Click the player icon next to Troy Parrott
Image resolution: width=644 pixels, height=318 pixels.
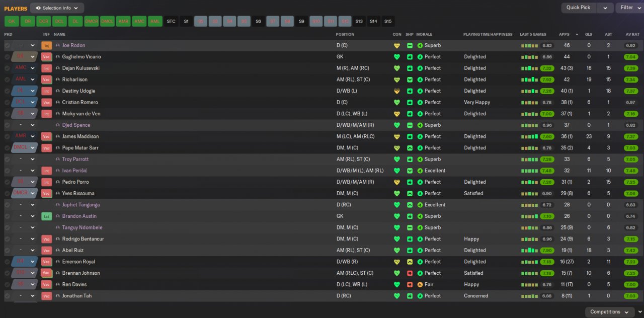point(58,159)
